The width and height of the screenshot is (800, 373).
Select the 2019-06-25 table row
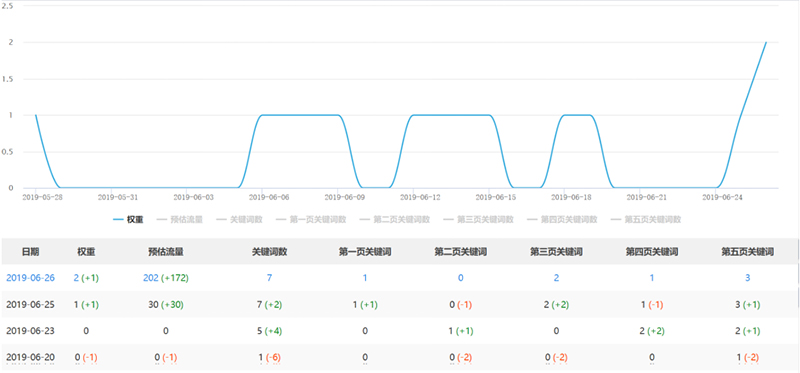point(399,305)
